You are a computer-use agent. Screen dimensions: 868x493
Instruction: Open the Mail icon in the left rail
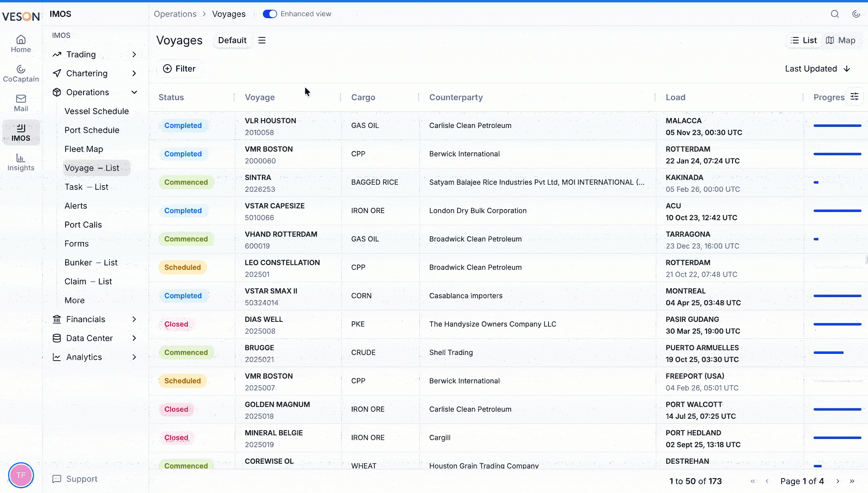(x=21, y=103)
